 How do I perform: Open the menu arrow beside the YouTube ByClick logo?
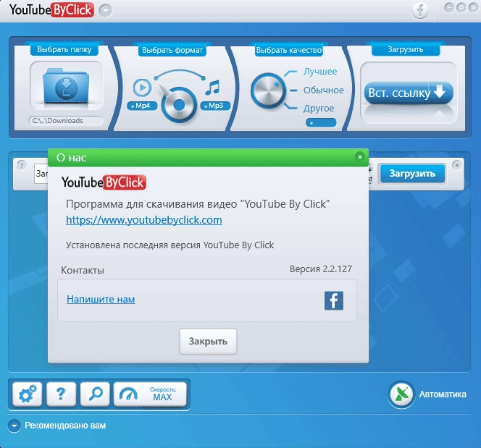tap(106, 11)
